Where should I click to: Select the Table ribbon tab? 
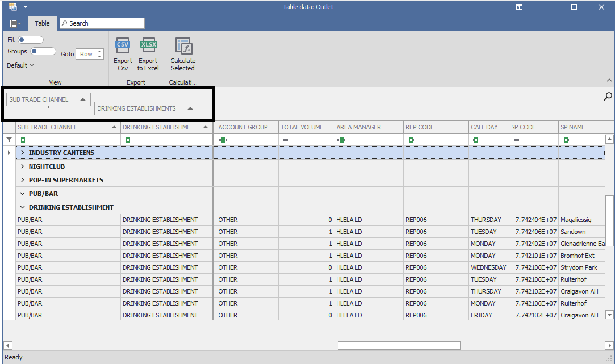tap(42, 23)
